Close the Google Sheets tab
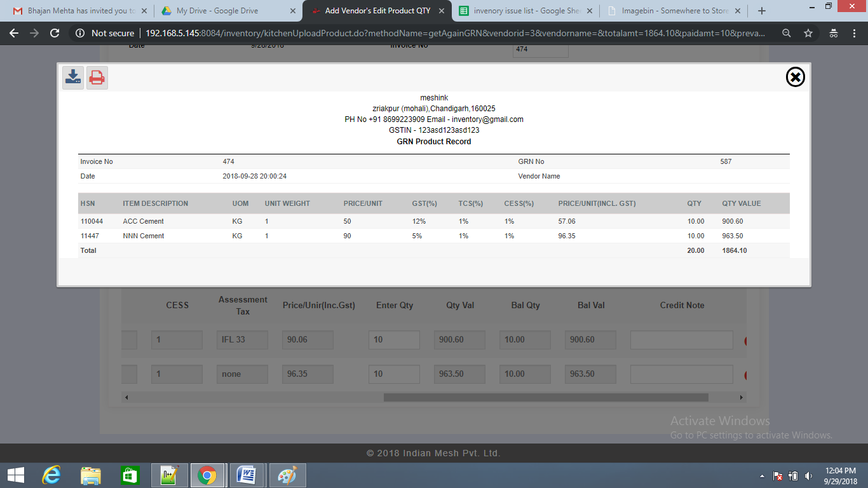The height and width of the screenshot is (488, 868). pos(590,11)
